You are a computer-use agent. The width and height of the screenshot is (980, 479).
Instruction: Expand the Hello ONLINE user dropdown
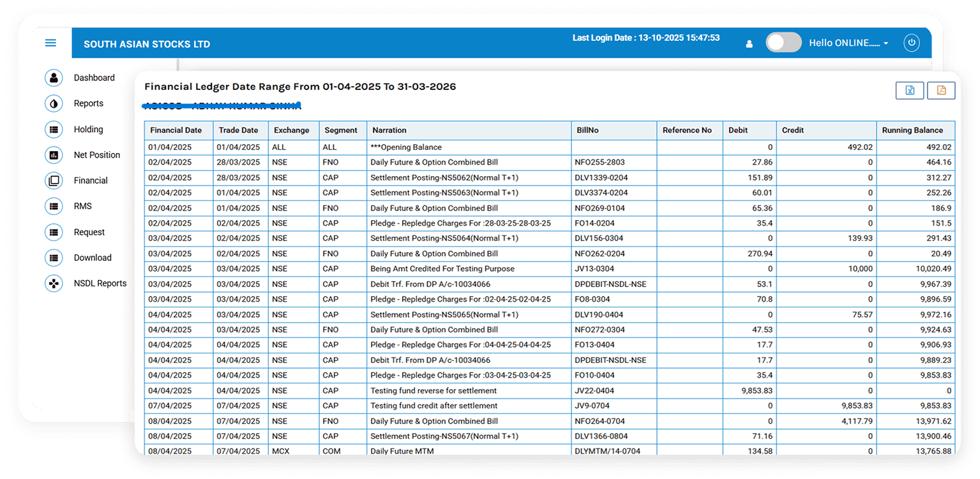coord(848,43)
